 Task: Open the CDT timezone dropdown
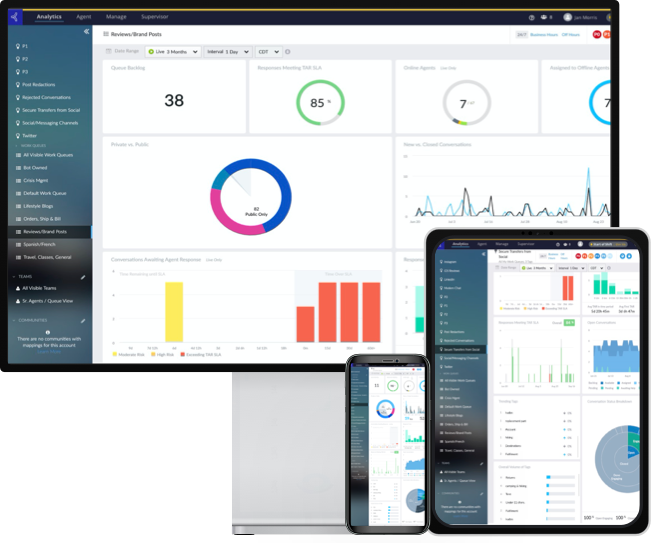(268, 51)
